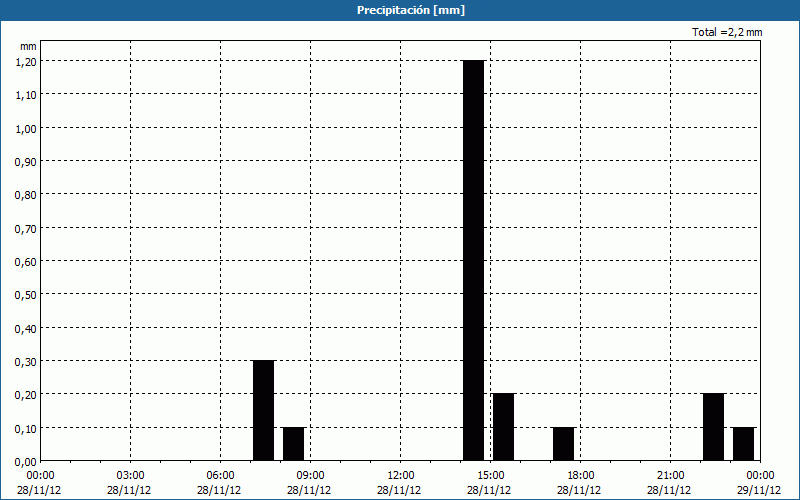Viewport: 800px width, 500px height.
Task: Click the 0,00 y-axis label
Action: pos(26,461)
